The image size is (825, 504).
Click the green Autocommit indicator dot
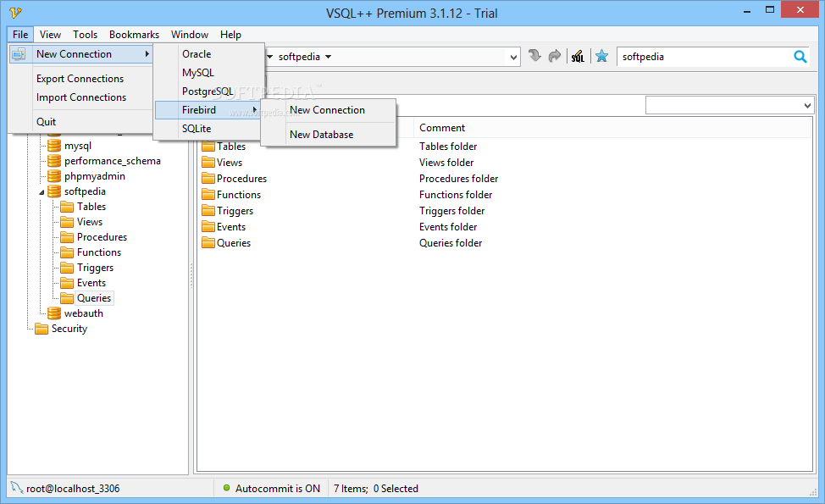pyautogui.click(x=227, y=488)
